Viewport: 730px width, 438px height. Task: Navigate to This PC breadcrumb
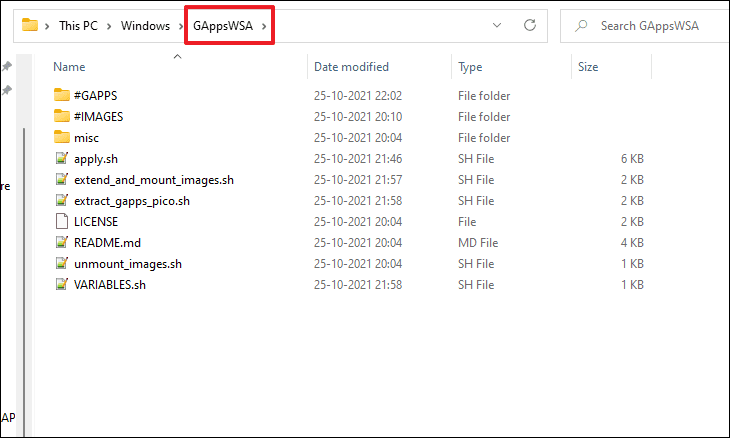pyautogui.click(x=78, y=26)
